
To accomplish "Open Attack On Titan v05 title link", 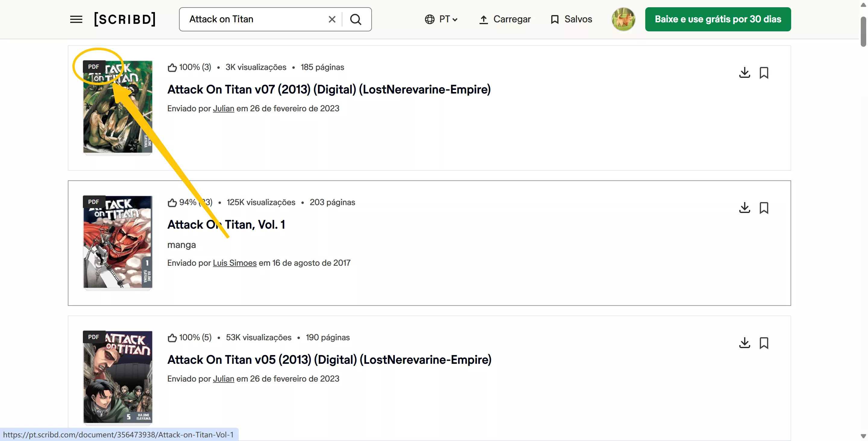I will (x=329, y=360).
